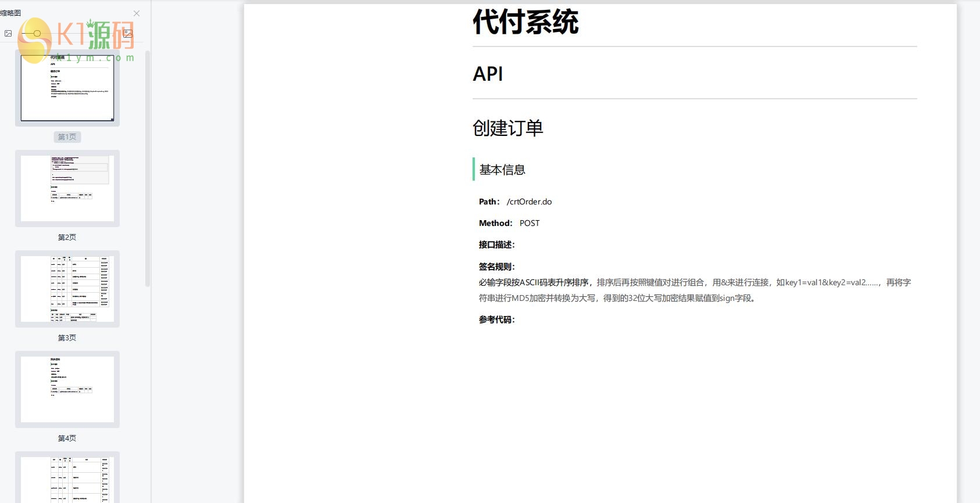Click the 第4页 page label
Image resolution: width=980 pixels, height=503 pixels.
click(67, 439)
